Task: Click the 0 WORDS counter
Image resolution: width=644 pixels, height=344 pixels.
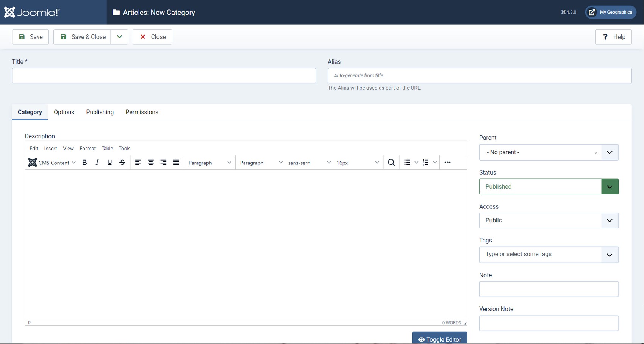Action: 452,323
